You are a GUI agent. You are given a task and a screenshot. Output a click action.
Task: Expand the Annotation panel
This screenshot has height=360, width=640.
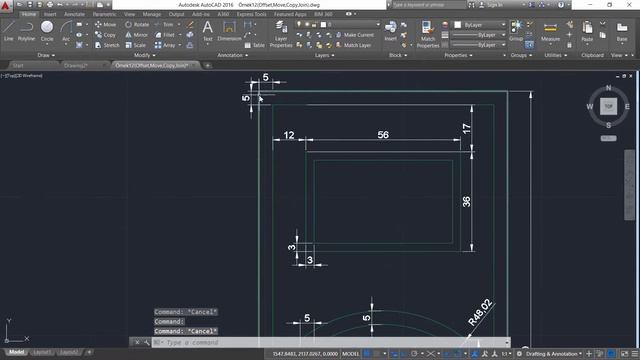coord(233,55)
